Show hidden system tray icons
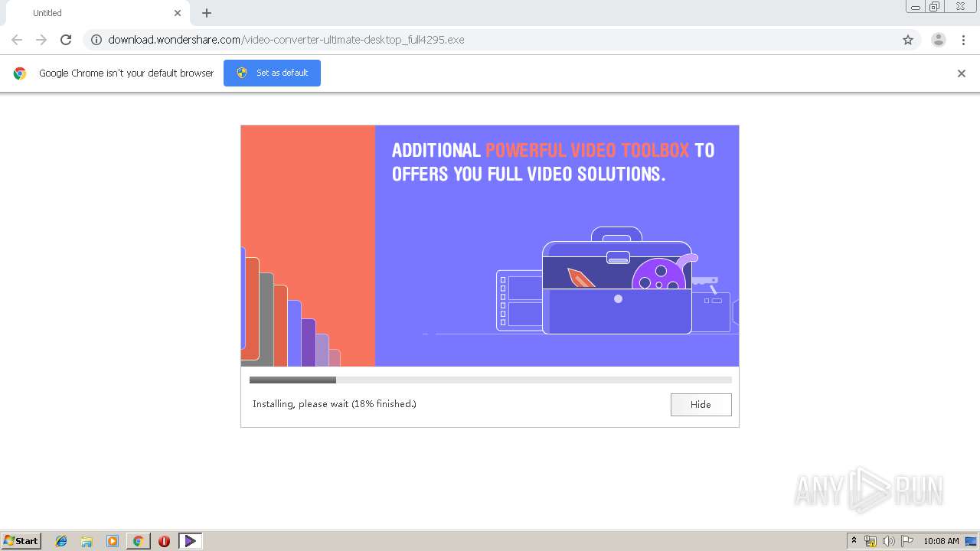Image resolution: width=980 pixels, height=551 pixels. (854, 541)
